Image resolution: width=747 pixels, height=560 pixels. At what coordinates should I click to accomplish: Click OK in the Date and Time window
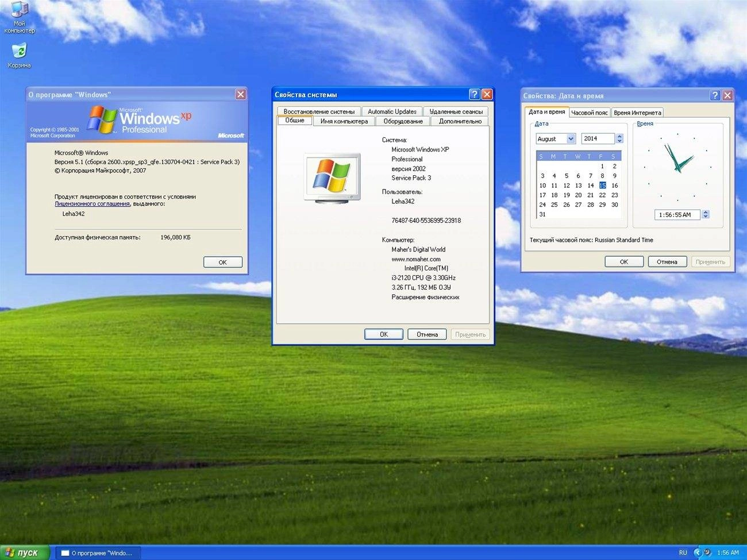pyautogui.click(x=624, y=262)
